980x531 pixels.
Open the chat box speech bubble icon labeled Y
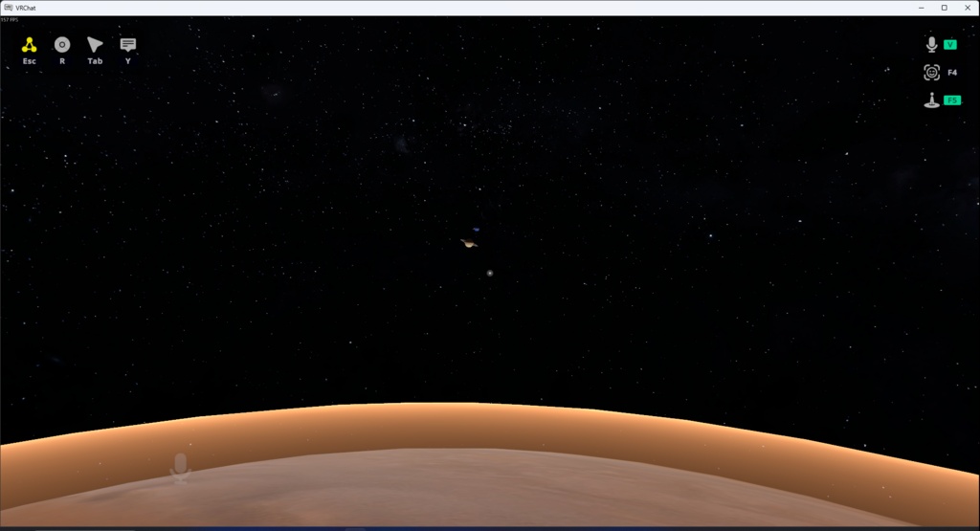(x=128, y=45)
